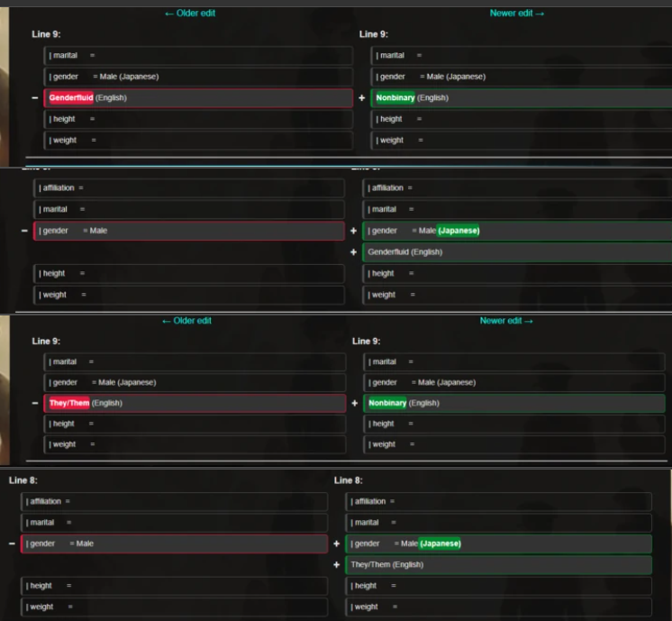Click the left-column Line 8 heading

[x=23, y=480]
